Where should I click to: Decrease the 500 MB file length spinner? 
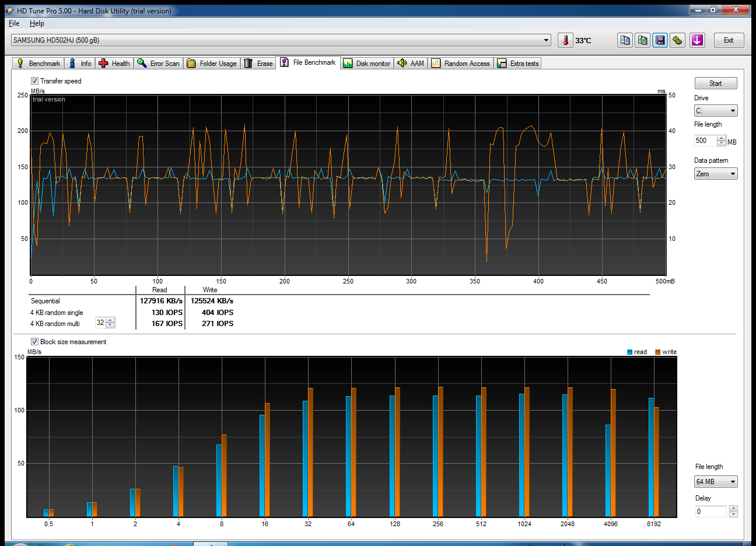click(x=722, y=143)
